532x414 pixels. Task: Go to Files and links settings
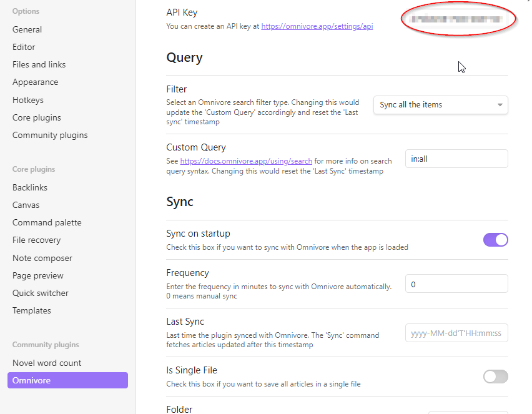39,64
